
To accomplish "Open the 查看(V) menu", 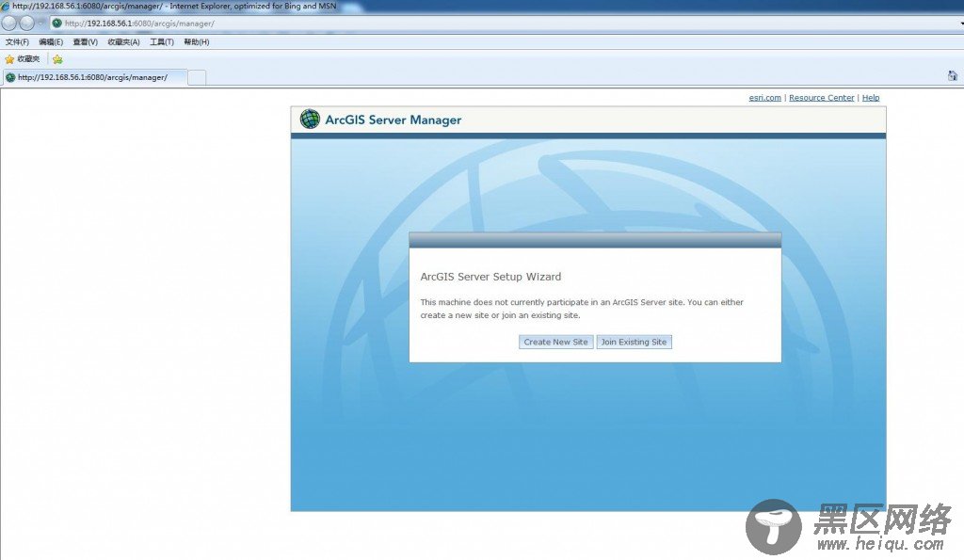I will click(x=86, y=41).
